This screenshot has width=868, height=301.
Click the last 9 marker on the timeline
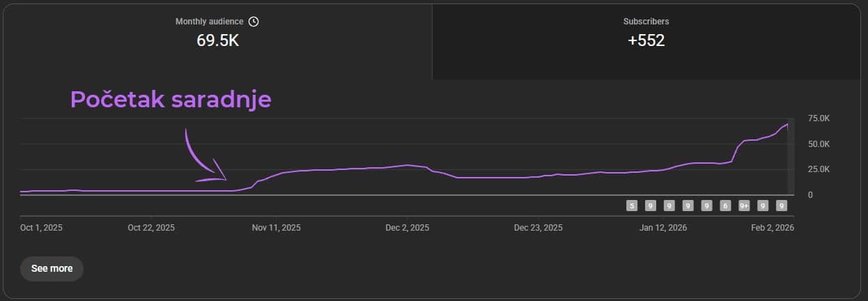tap(782, 206)
